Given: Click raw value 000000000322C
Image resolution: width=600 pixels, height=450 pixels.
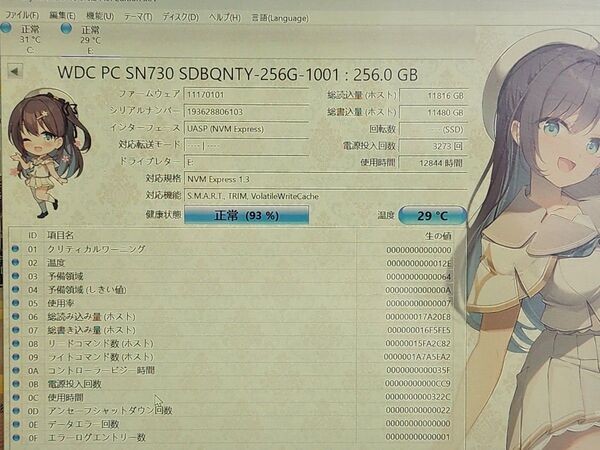Looking at the screenshot, I should coord(418,397).
